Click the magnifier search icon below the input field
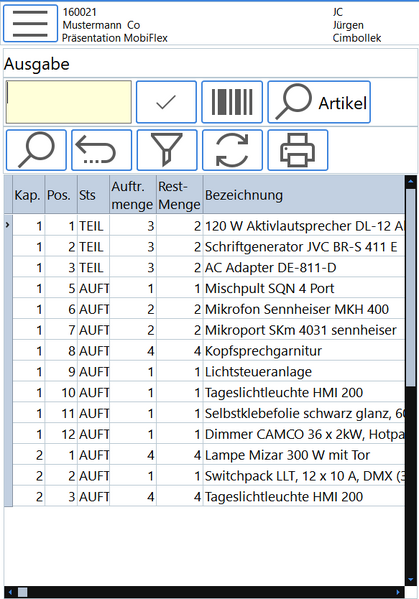Image resolution: width=419 pixels, height=599 pixels. [36, 150]
